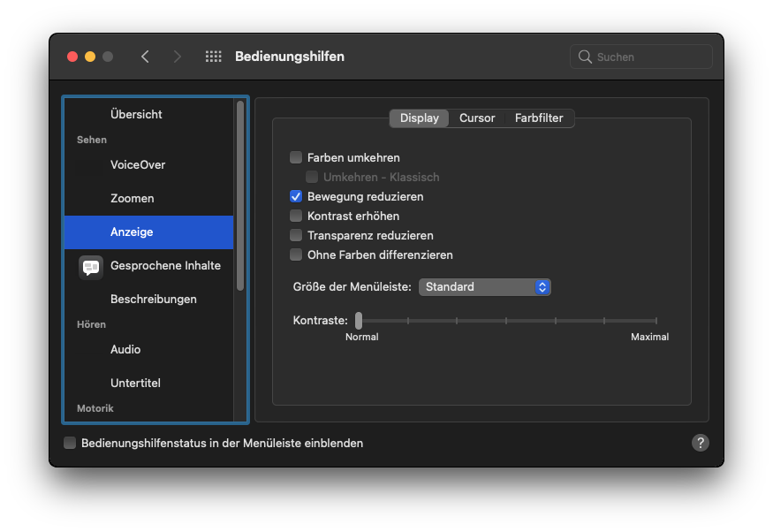Click the sidebar scrollbar

240,194
